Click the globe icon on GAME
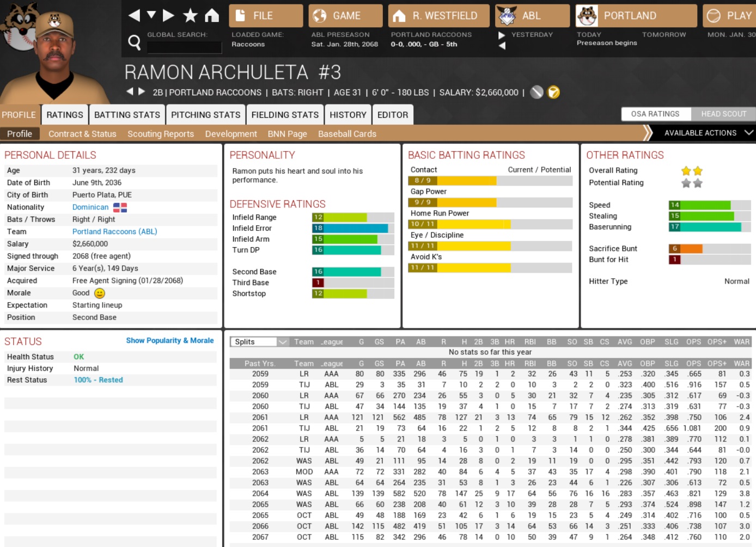The height and width of the screenshot is (547, 756). 320,16
